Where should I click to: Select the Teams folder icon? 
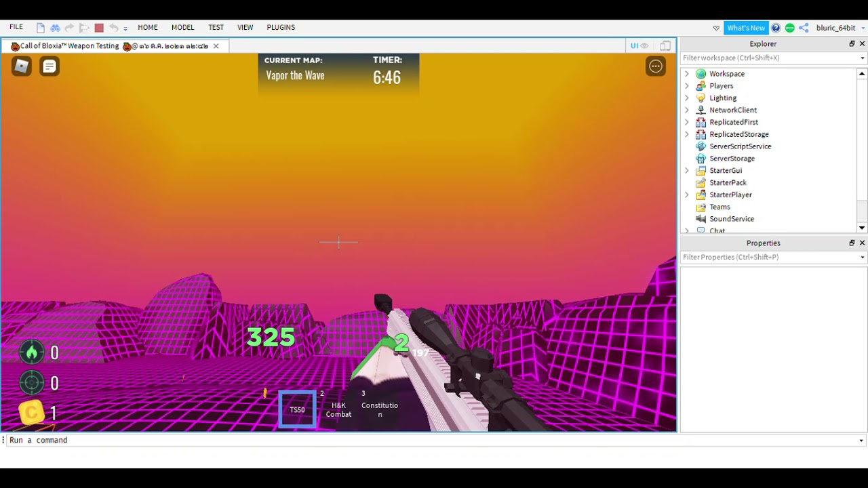click(701, 207)
